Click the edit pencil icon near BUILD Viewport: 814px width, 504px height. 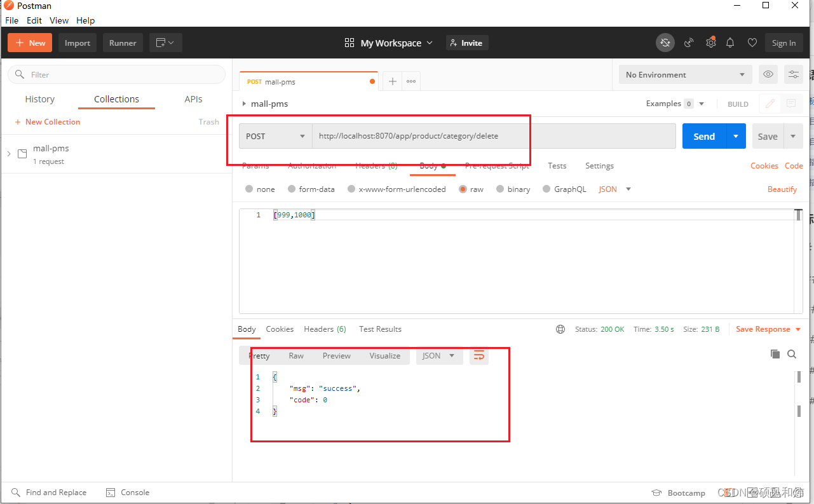point(770,104)
